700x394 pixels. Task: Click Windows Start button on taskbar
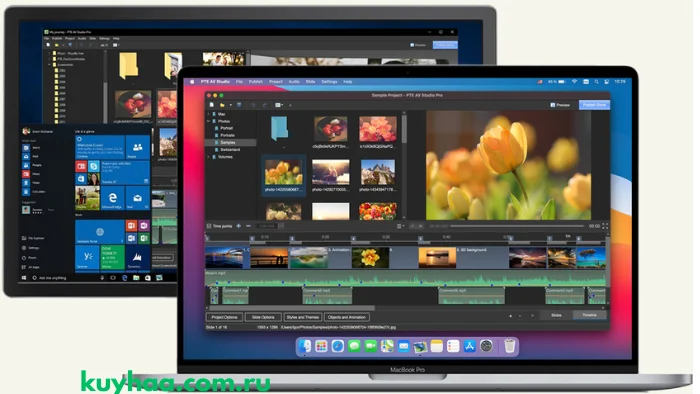tap(24, 278)
